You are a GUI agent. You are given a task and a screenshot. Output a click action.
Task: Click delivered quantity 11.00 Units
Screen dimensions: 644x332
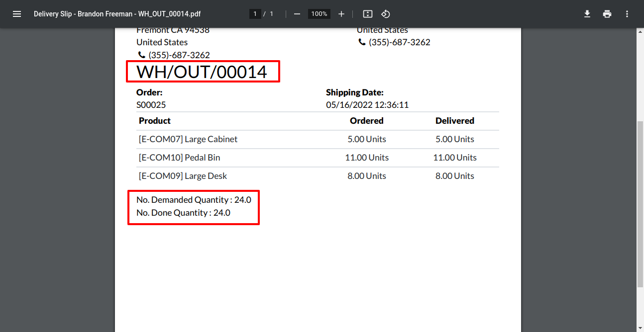455,158
